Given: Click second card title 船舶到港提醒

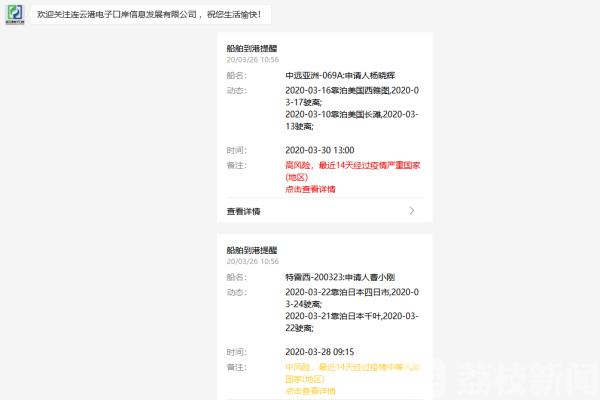Looking at the screenshot, I should [x=252, y=250].
